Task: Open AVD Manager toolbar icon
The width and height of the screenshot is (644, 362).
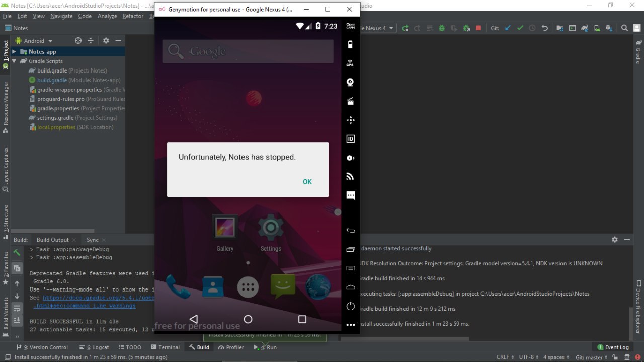Action: [x=597, y=28]
